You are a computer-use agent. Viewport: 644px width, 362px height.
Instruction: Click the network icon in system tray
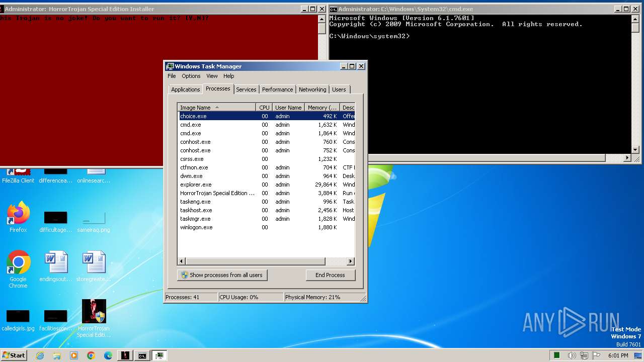(584, 355)
